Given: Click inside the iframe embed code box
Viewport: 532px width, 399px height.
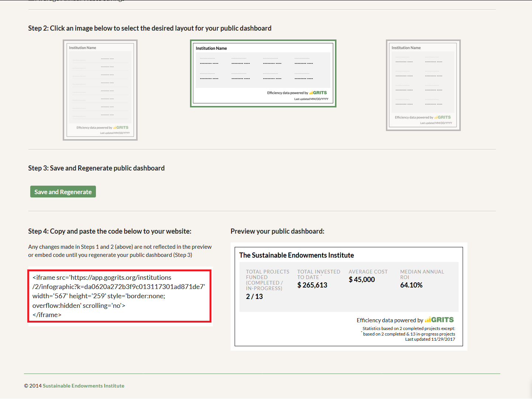Looking at the screenshot, I should click(x=120, y=296).
